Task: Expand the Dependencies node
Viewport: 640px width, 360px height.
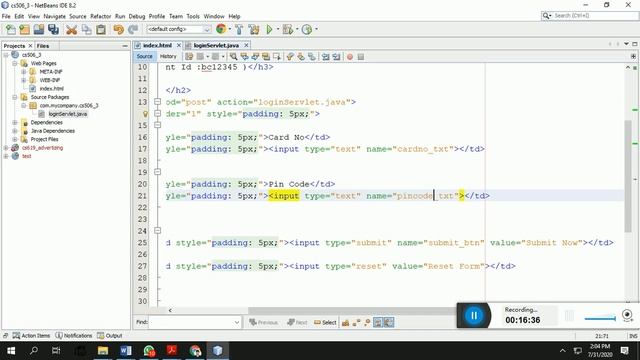Action: (15, 122)
